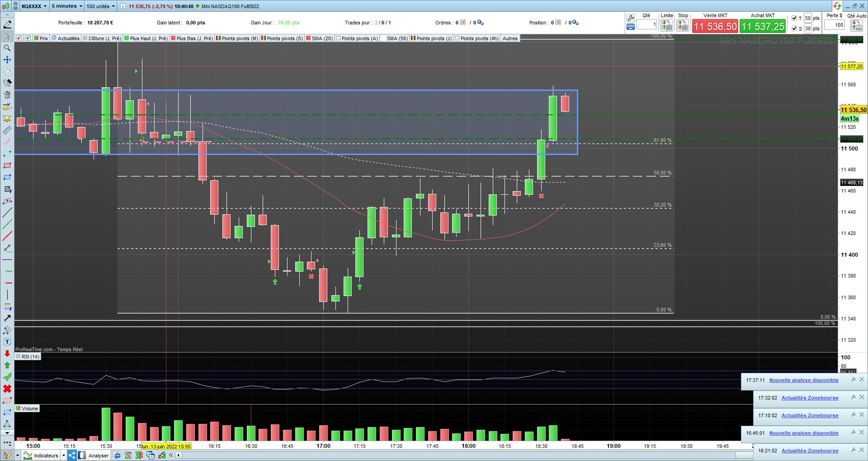The width and height of the screenshot is (868, 461).
Task: Toggle the S stop-loss checkbox
Action: (794, 28)
